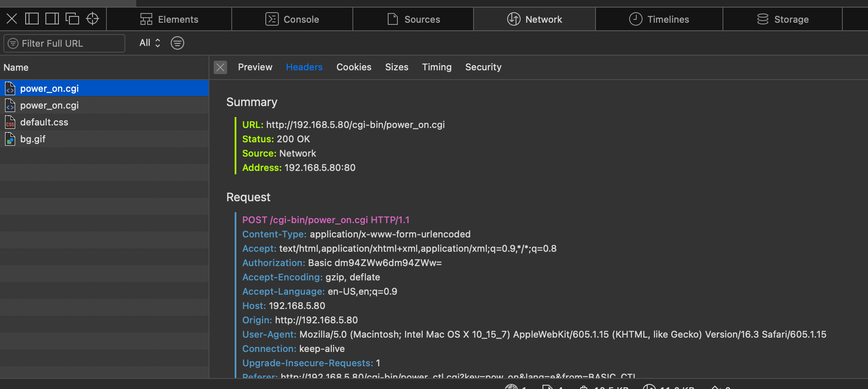Open the All resource type dropdown
This screenshot has width=868, height=389.
(150, 43)
